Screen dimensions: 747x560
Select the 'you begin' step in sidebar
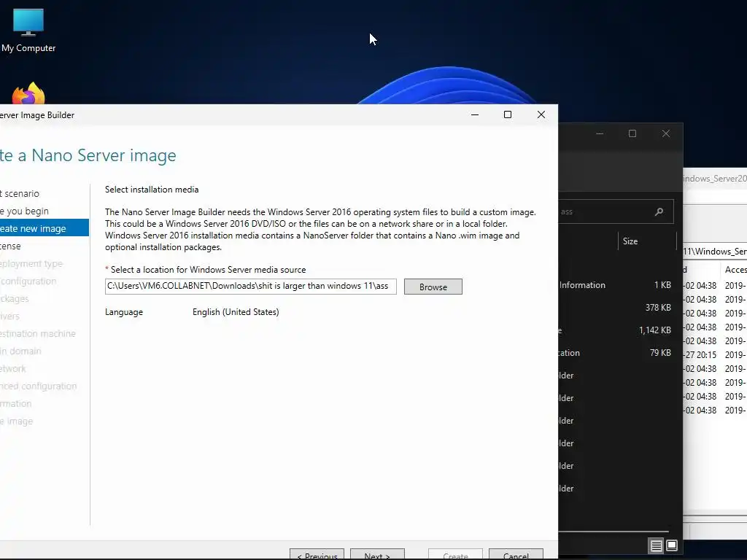(x=25, y=211)
